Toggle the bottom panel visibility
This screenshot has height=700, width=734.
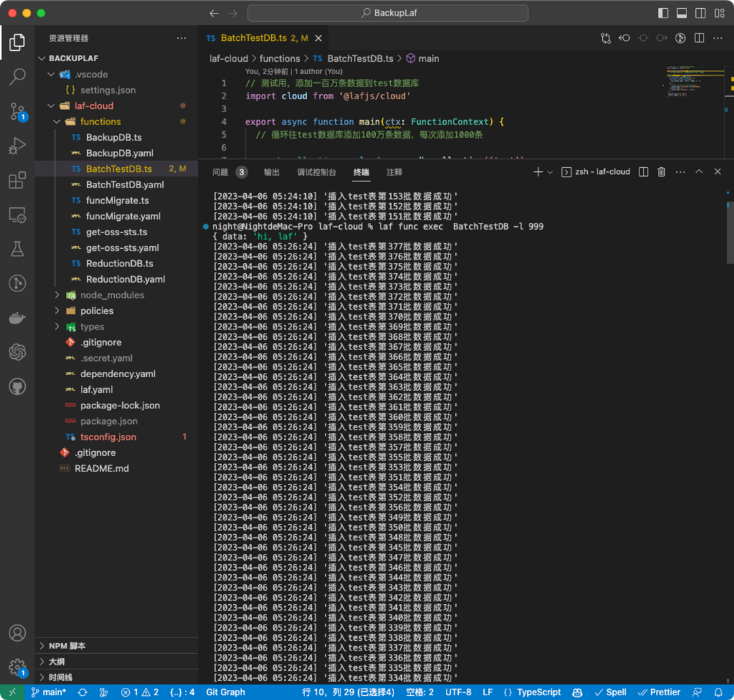[x=682, y=13]
